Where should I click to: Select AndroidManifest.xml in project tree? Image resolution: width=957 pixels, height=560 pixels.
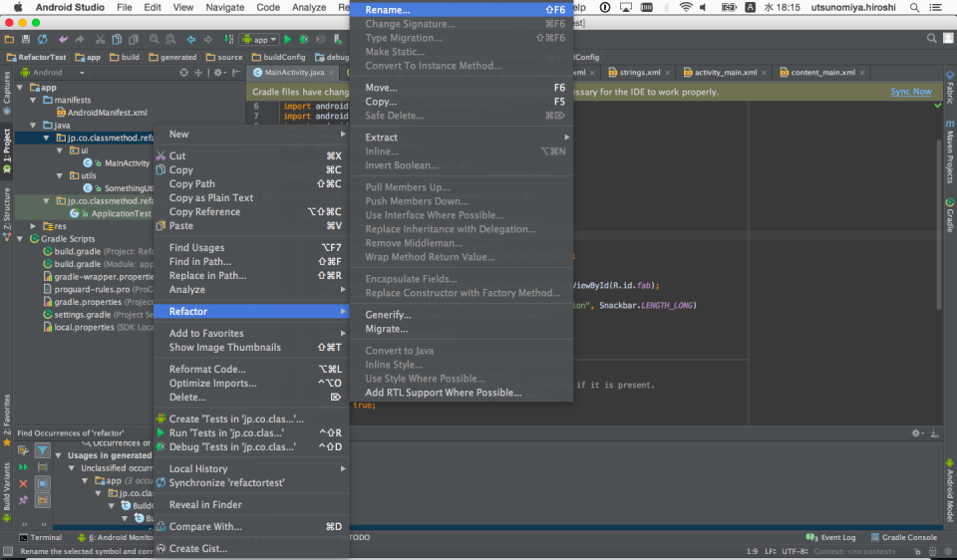(102, 113)
